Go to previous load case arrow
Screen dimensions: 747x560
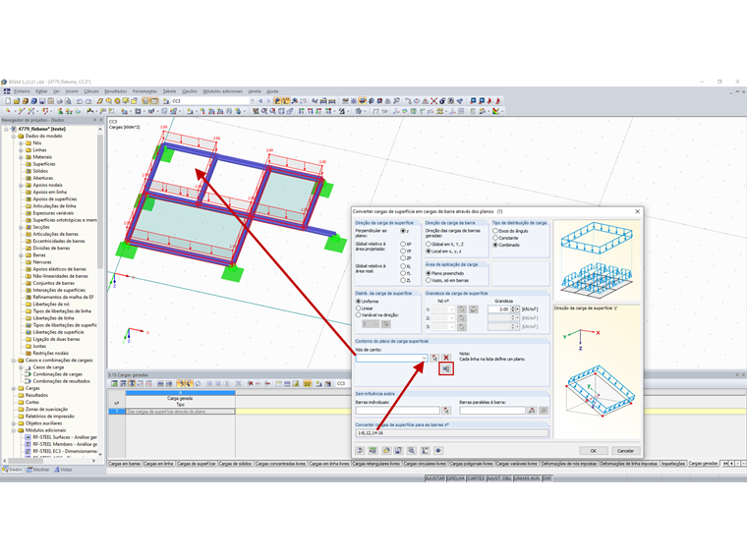point(260,101)
